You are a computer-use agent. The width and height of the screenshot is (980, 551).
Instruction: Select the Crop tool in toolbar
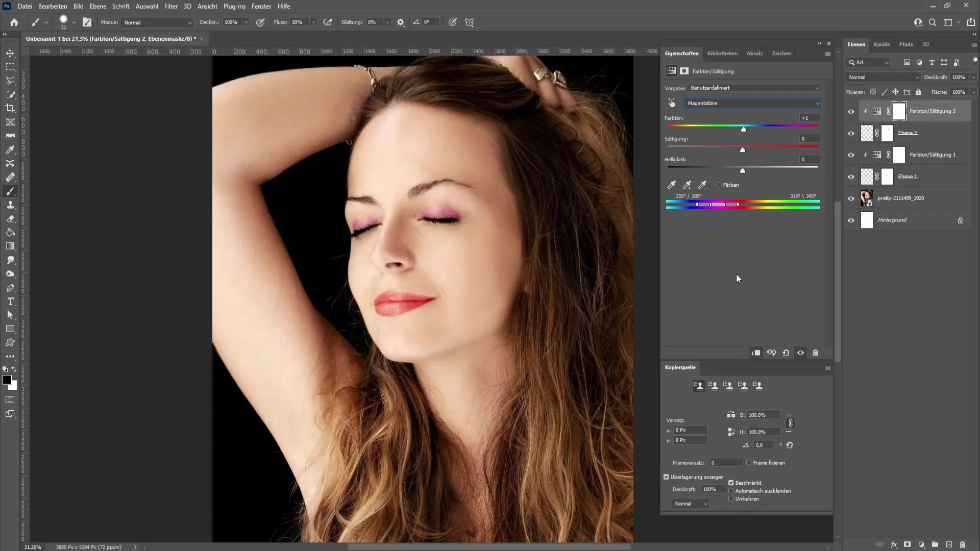point(10,108)
